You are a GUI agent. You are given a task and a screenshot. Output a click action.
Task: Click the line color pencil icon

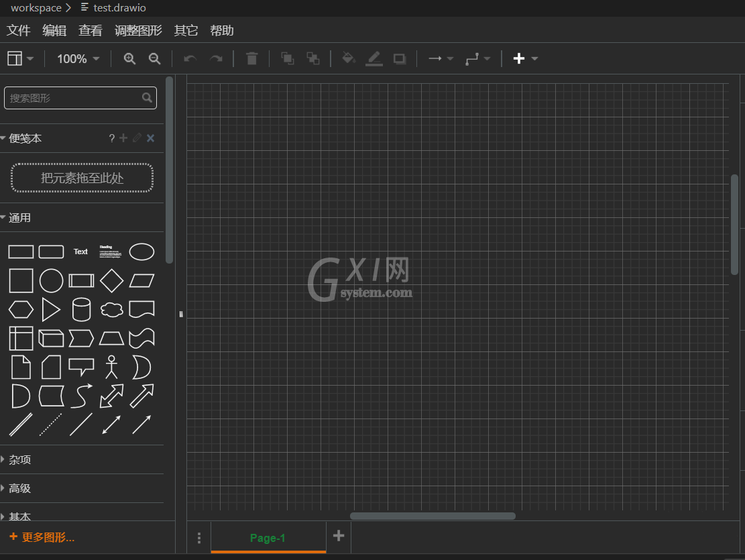tap(374, 58)
